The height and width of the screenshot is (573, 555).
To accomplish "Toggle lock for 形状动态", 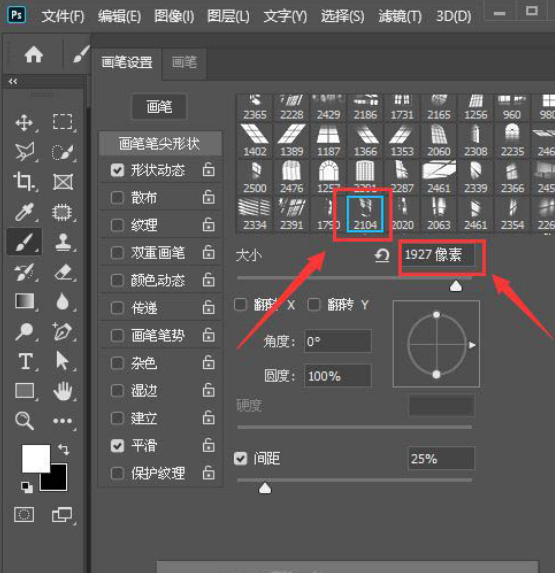I will [x=209, y=170].
